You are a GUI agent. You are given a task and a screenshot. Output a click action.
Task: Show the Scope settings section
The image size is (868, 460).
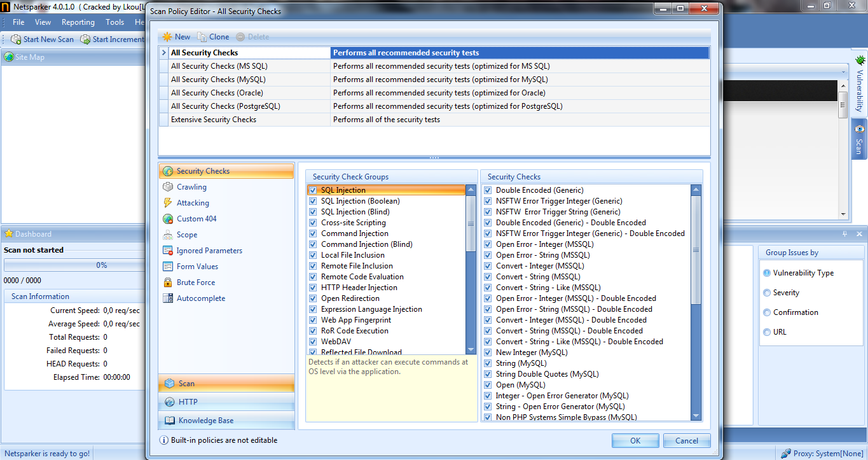[x=226, y=235]
